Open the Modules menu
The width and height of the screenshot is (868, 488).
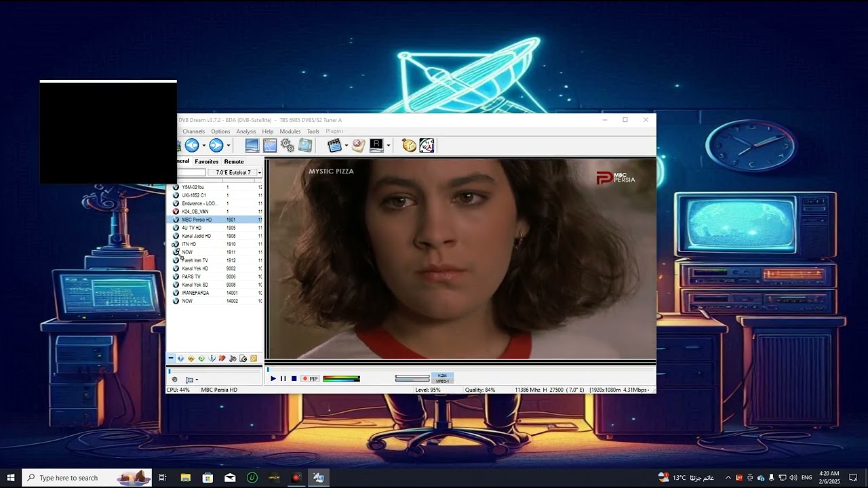click(x=290, y=131)
